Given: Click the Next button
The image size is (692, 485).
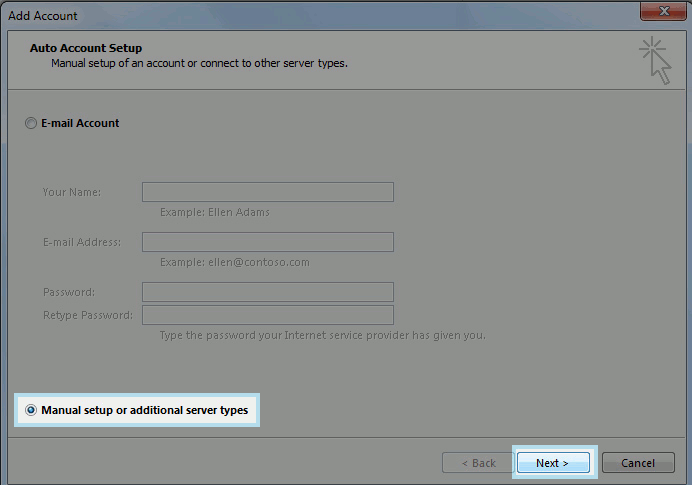Looking at the screenshot, I should coord(553,462).
